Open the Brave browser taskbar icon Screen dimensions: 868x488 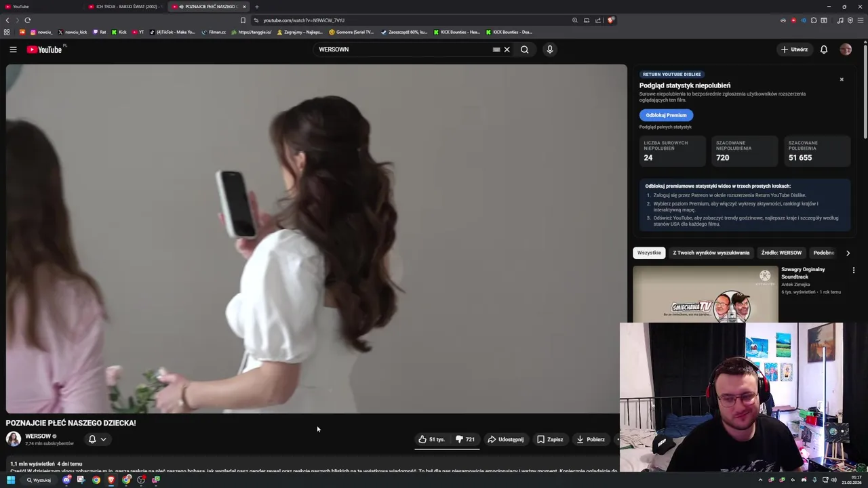(x=111, y=480)
